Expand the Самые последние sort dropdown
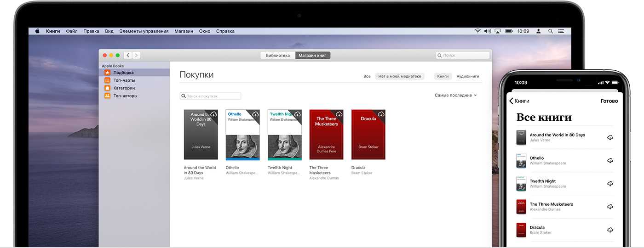The width and height of the screenshot is (644, 248). coord(455,96)
